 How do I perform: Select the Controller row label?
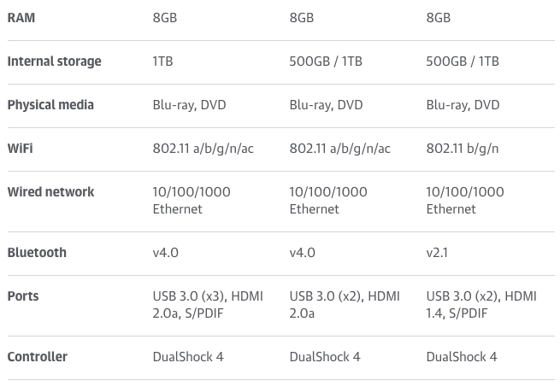(x=37, y=357)
